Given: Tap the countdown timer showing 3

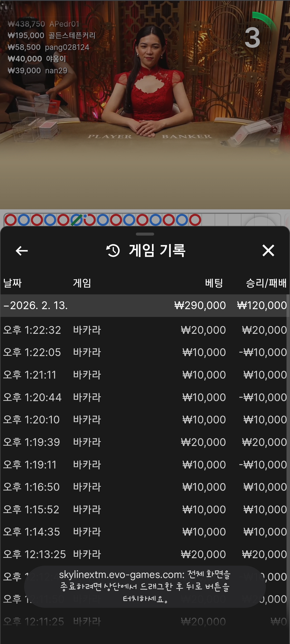Looking at the screenshot, I should pos(253,38).
